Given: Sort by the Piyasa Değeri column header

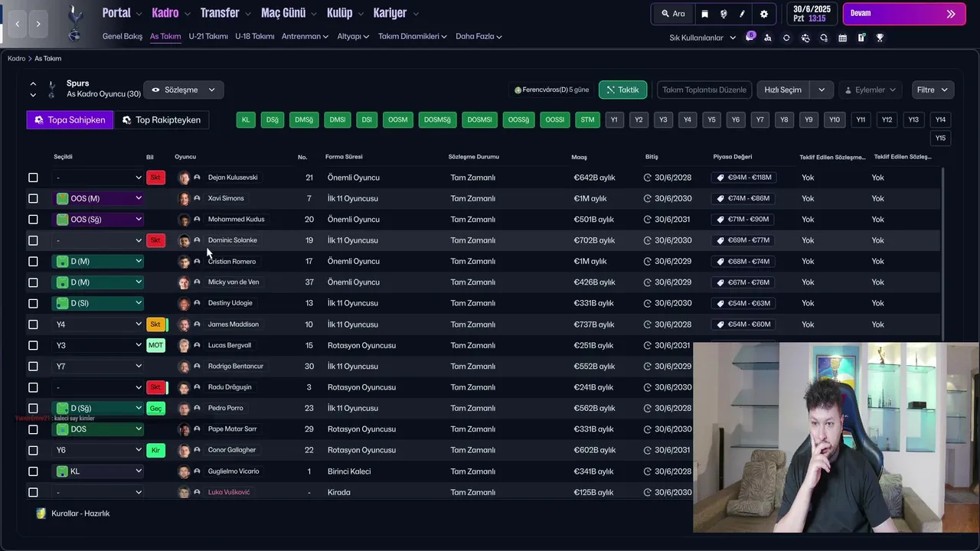Looking at the screenshot, I should (733, 157).
